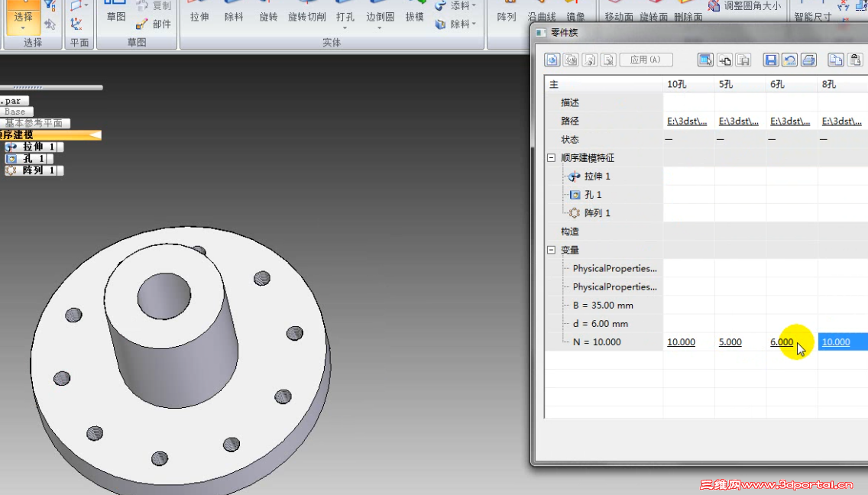Open the path link under 6孔 column
Viewport: 868px width, 495px height.
(x=790, y=121)
